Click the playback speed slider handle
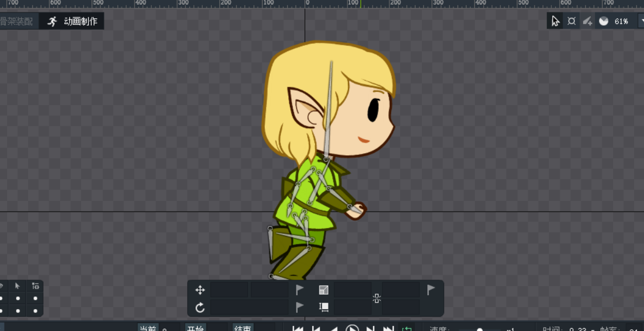644x331 pixels. pyautogui.click(x=479, y=329)
